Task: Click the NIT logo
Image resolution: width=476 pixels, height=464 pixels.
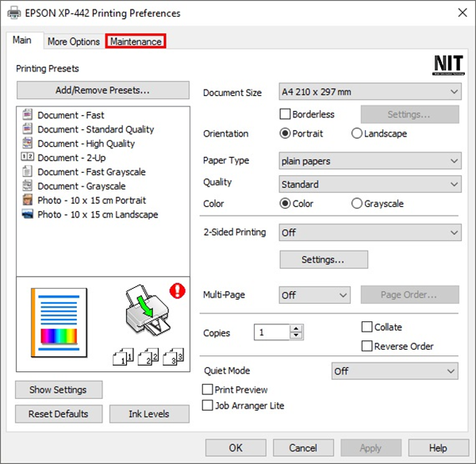Action: pos(448,65)
